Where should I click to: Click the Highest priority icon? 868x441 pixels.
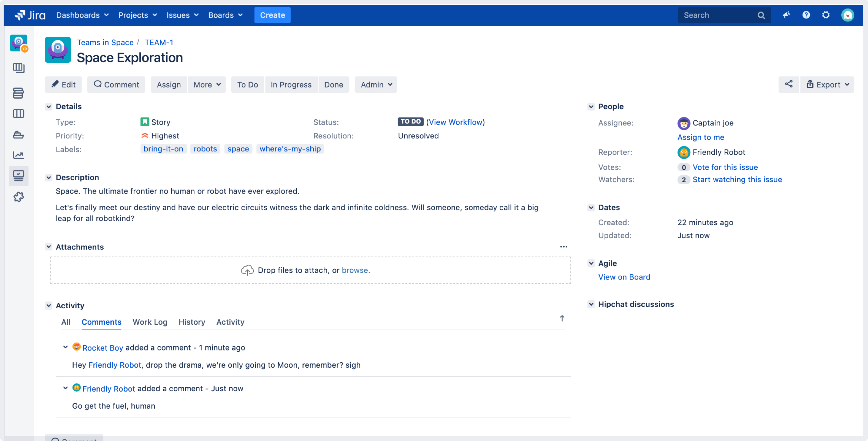[x=145, y=136]
